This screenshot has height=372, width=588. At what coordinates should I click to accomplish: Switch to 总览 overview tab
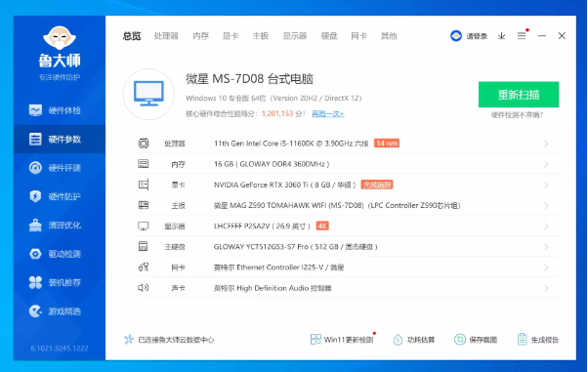tap(132, 36)
